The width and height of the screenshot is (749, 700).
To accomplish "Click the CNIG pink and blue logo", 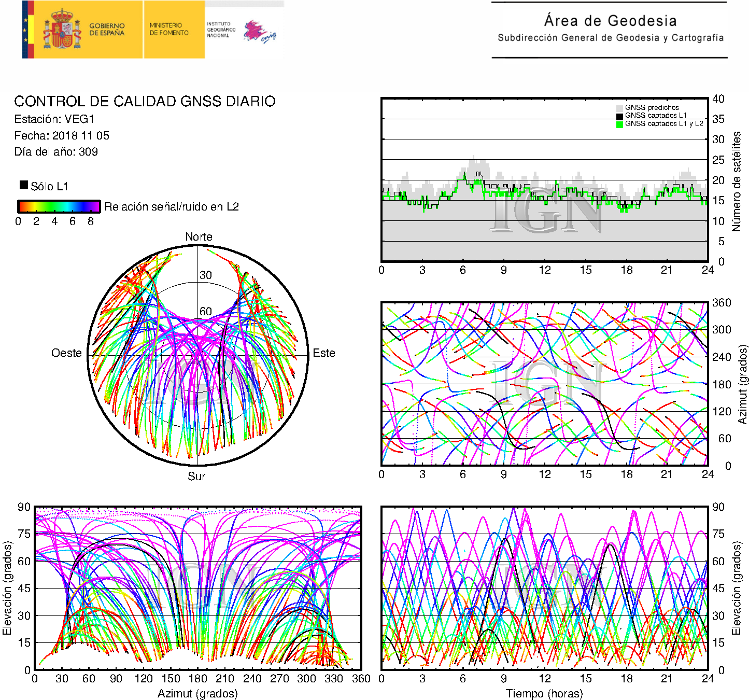I will [x=260, y=32].
